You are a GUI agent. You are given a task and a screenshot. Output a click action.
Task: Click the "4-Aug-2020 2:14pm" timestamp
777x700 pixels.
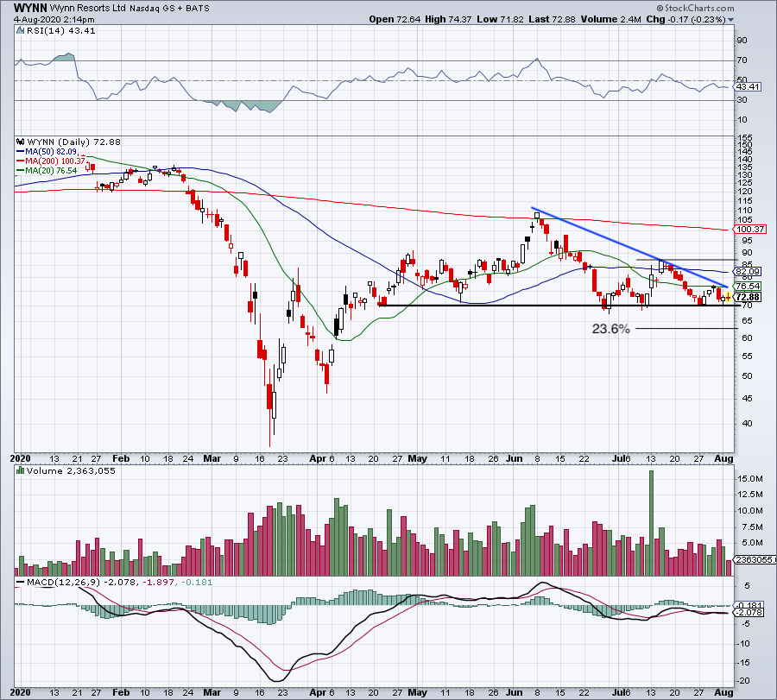[x=54, y=20]
